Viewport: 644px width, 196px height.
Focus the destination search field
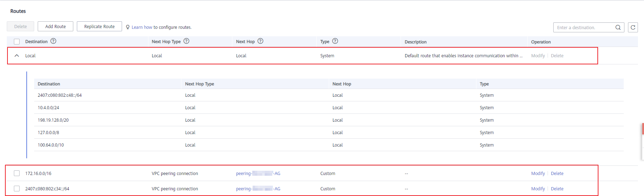click(x=584, y=27)
